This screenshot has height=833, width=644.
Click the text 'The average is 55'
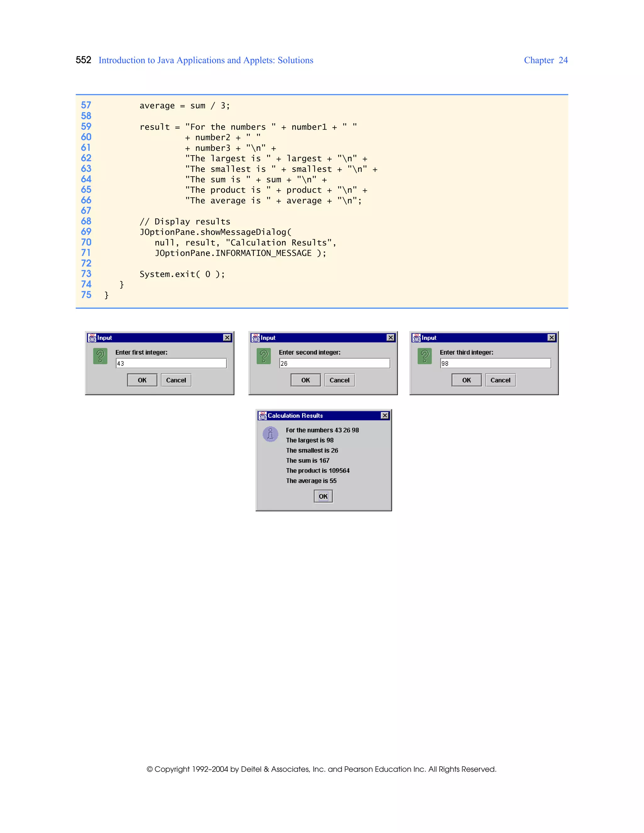pos(311,481)
